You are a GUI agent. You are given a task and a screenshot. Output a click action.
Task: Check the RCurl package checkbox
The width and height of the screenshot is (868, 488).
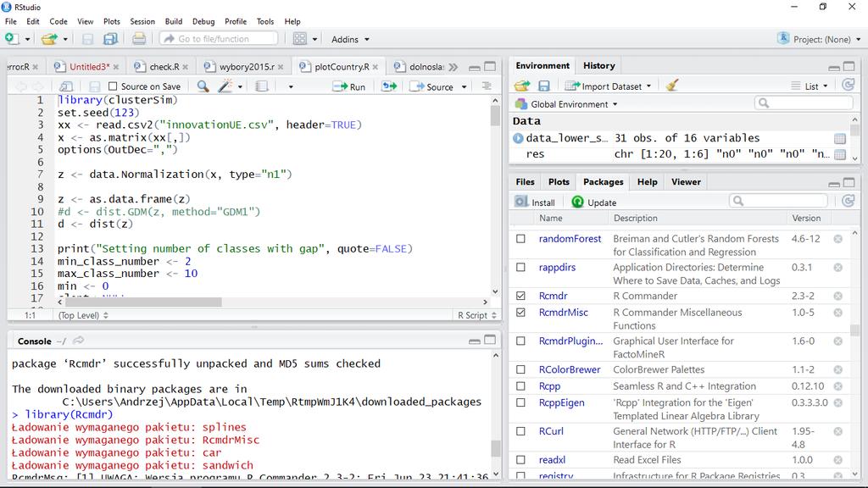520,431
